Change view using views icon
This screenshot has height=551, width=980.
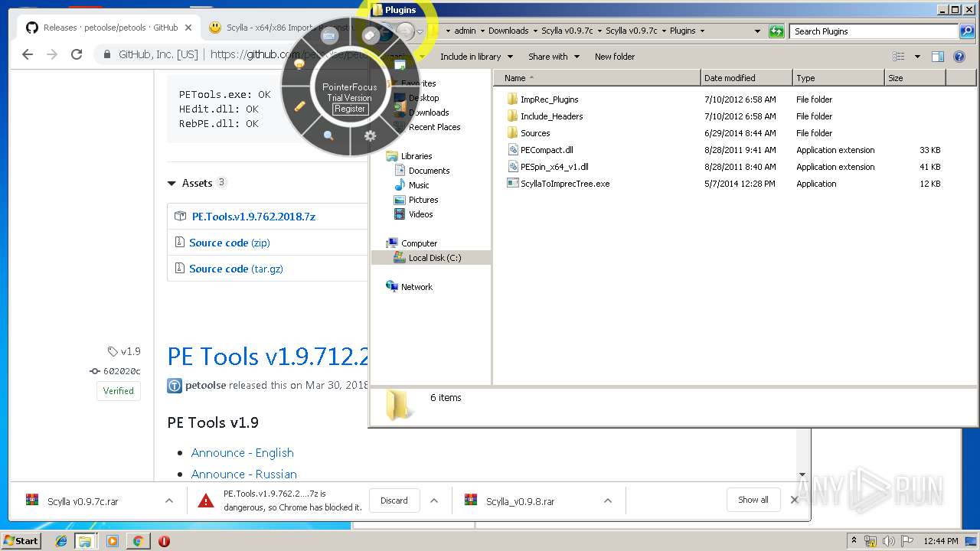tap(899, 57)
